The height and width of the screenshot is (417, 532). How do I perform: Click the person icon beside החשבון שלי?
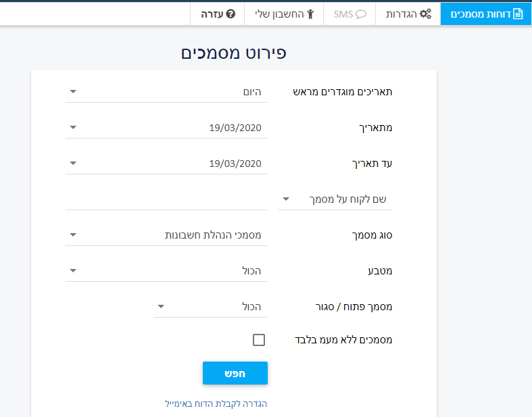click(310, 14)
